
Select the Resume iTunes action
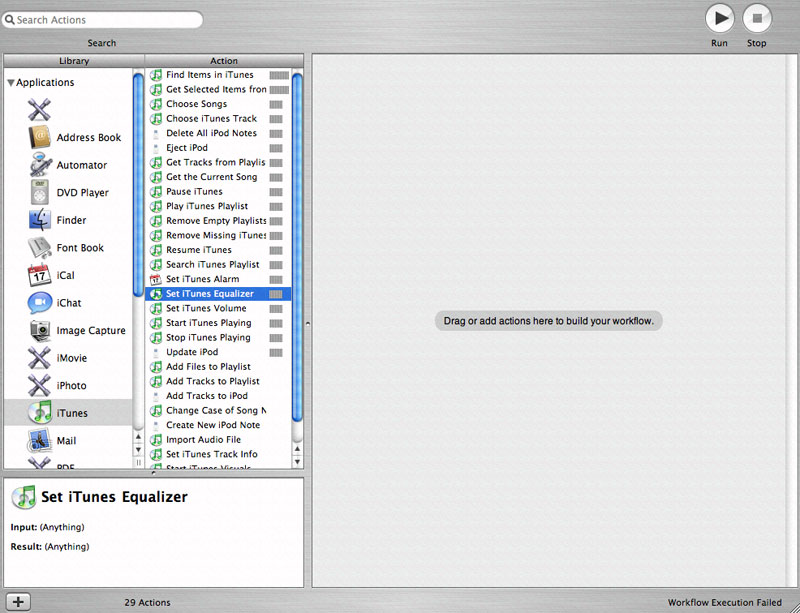tap(218, 250)
